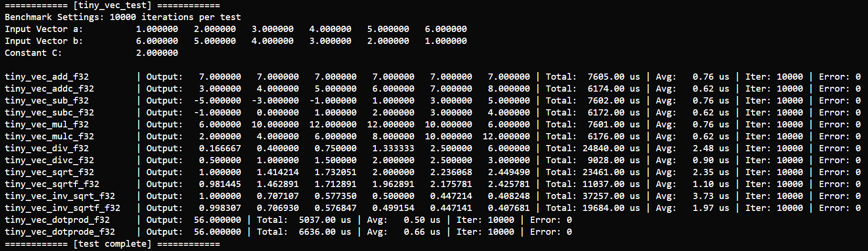
Task: Click the tiny_vec_test header line
Action: 112,5
